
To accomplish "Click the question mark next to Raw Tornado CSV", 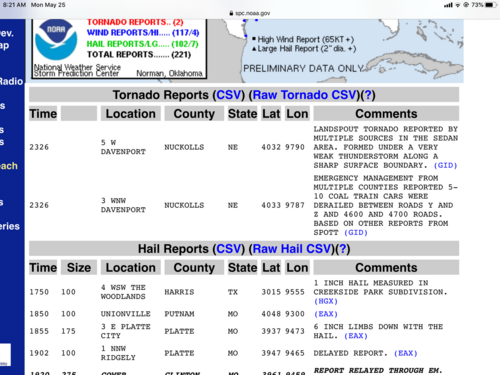I will 368,95.
